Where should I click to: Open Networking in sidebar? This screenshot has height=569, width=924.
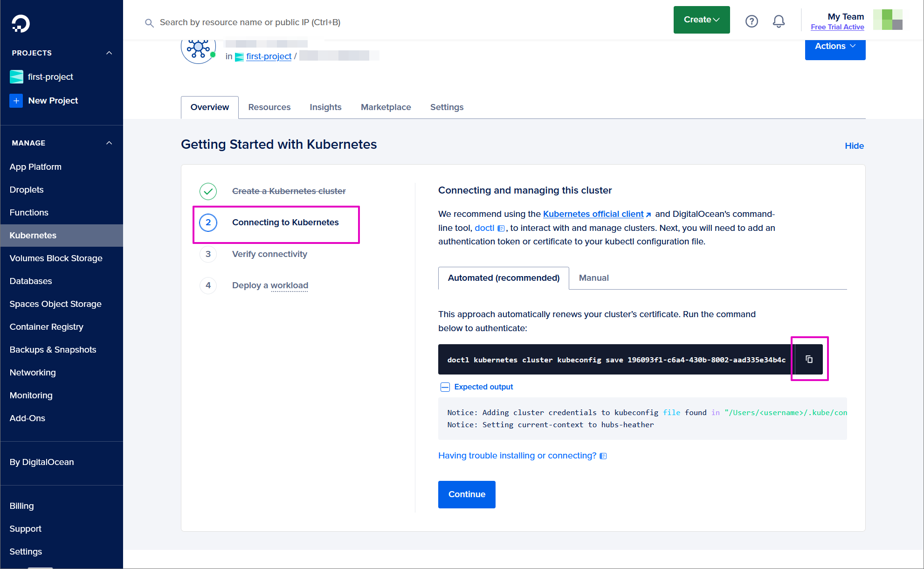point(33,373)
